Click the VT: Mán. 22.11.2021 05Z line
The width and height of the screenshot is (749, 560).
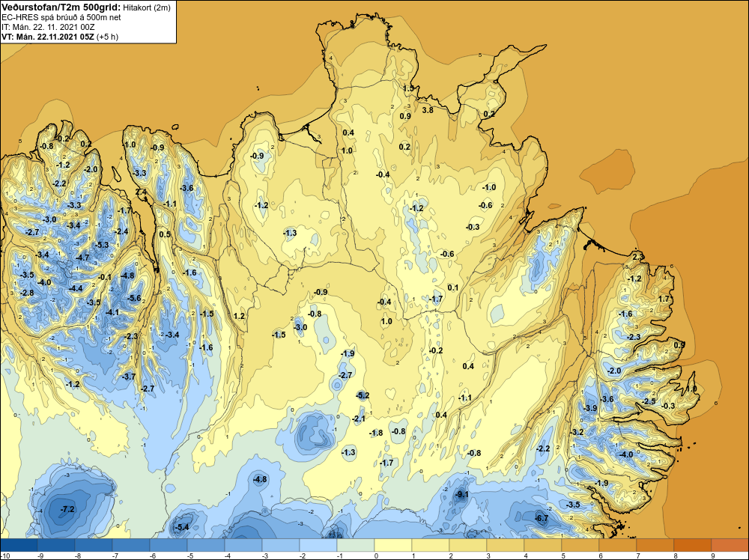[48, 37]
